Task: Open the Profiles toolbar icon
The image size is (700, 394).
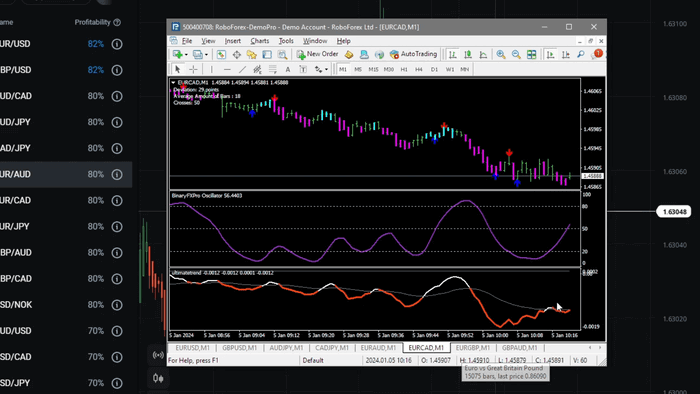Action: click(197, 54)
